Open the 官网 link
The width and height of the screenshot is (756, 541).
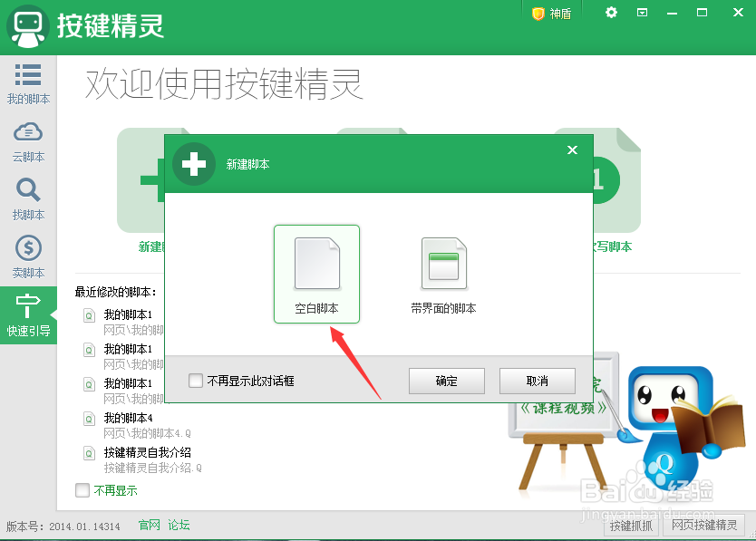pos(149,525)
